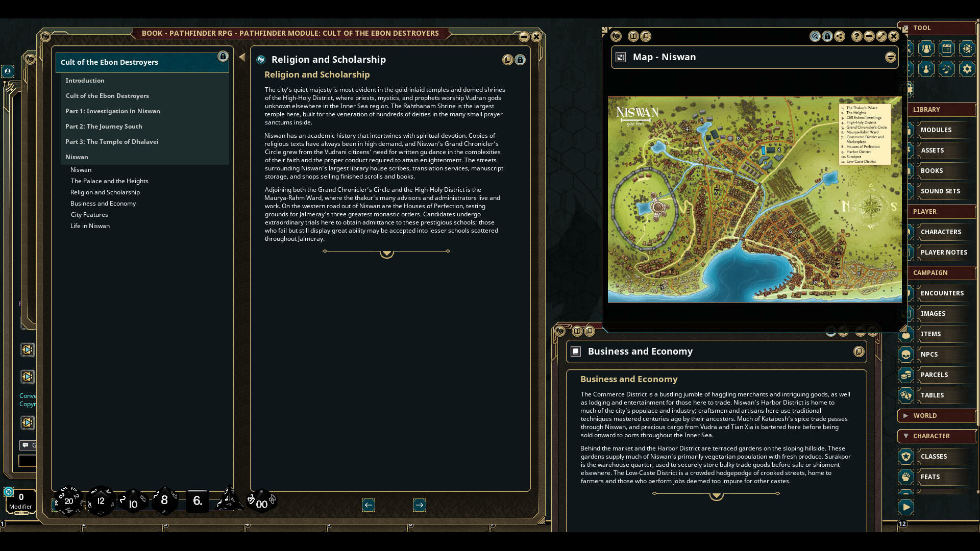This screenshot has width=980, height=551.
Task: Expand the divider chevron under Religion and Scholarship text
Action: point(386,252)
